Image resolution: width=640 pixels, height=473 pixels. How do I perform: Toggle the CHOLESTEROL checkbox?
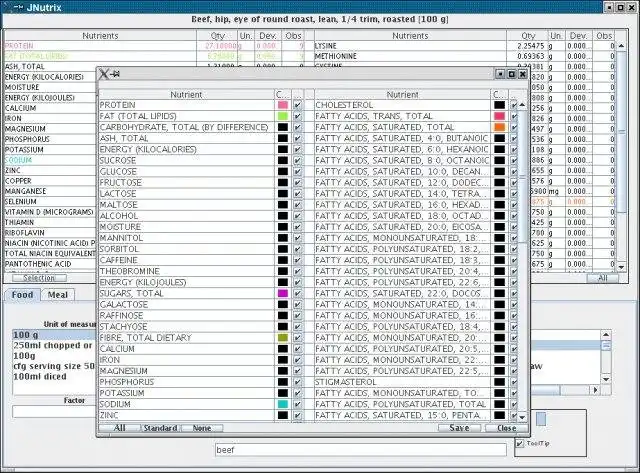tap(513, 105)
